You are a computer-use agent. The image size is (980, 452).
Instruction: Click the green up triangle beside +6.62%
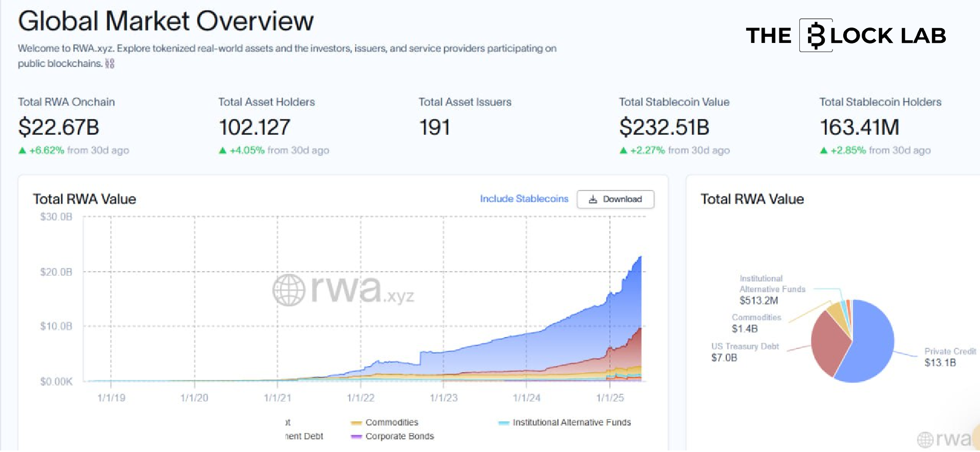click(22, 150)
